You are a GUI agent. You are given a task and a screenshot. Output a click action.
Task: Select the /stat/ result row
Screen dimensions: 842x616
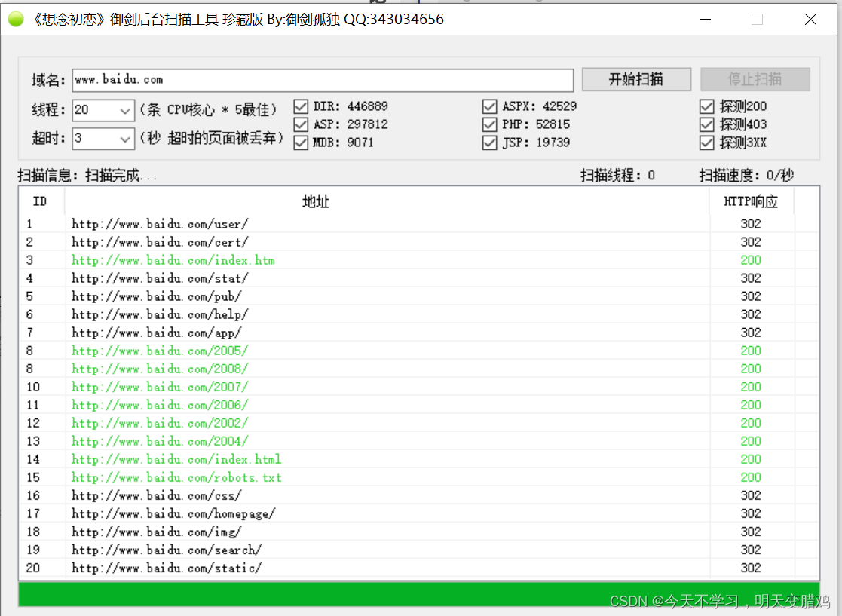point(419,278)
